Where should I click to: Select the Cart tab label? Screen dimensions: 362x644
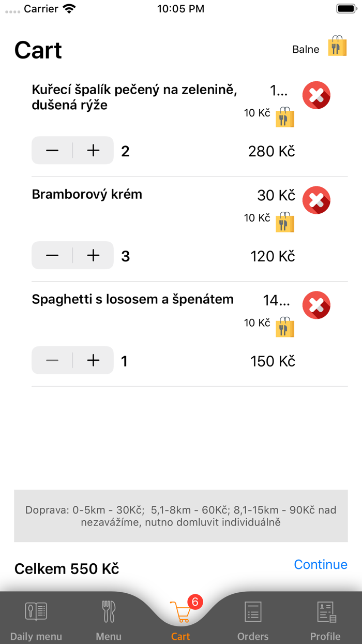[x=180, y=636]
